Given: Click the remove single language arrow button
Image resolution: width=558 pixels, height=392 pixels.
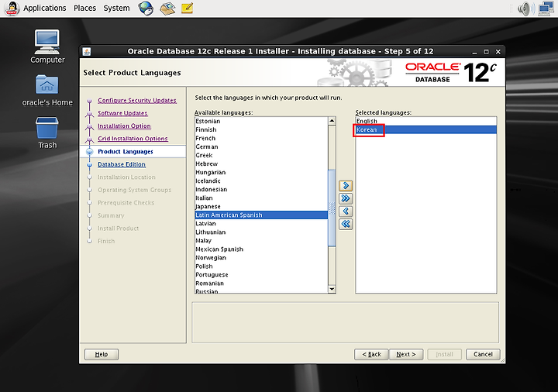Looking at the screenshot, I should [346, 211].
